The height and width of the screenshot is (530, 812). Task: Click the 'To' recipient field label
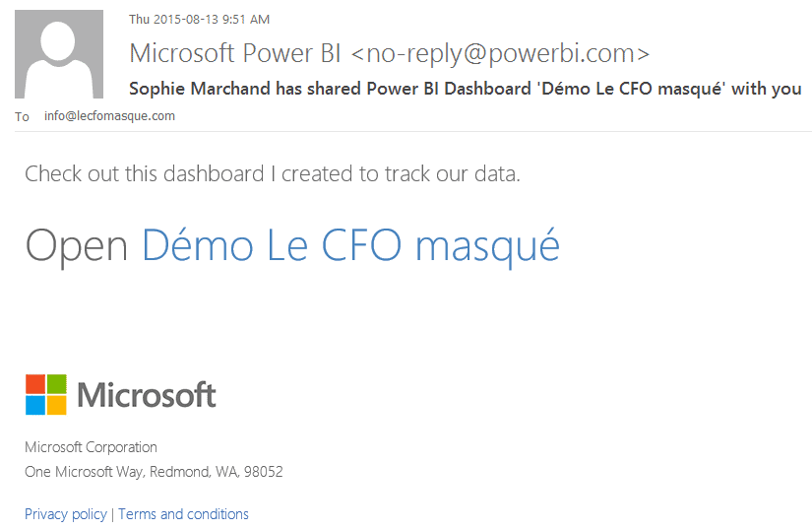(x=23, y=116)
